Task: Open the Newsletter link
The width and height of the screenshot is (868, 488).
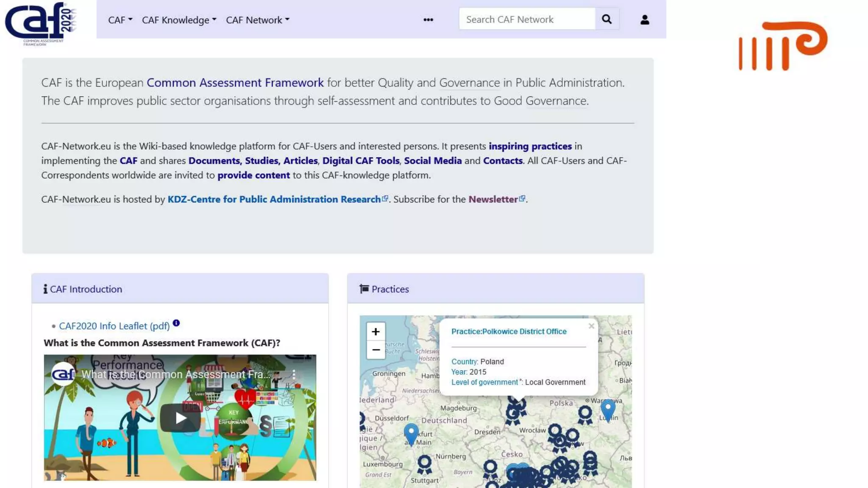Action: click(493, 199)
